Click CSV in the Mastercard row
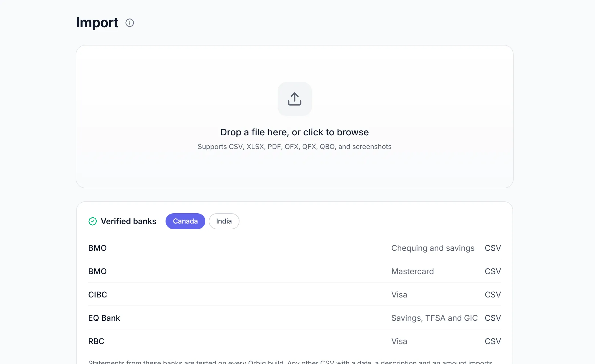 pyautogui.click(x=493, y=271)
